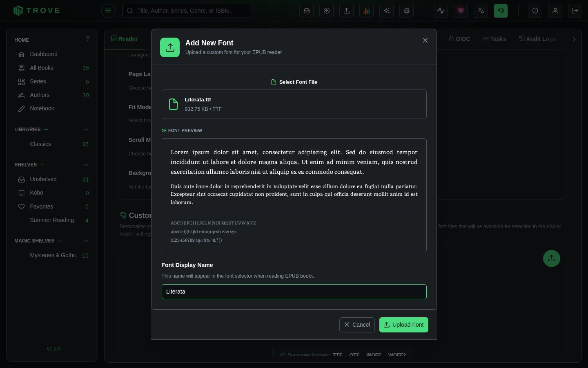Click the font preview text area
Viewport: 588px width, 368px height.
pos(294,195)
